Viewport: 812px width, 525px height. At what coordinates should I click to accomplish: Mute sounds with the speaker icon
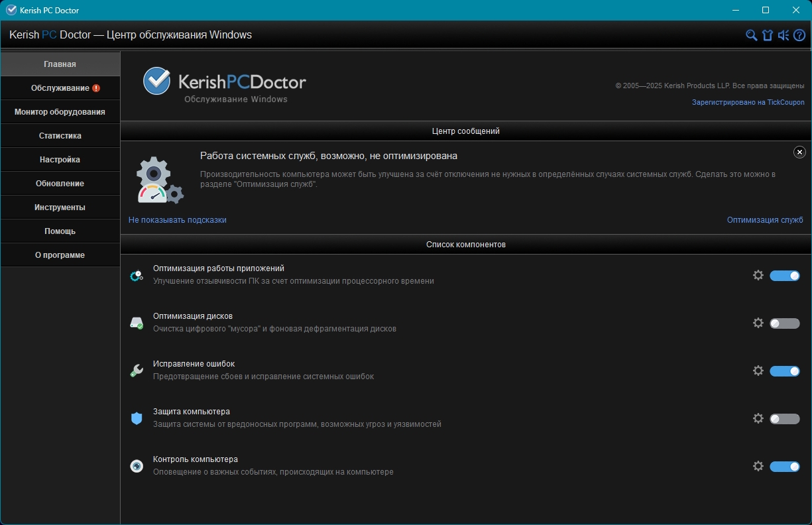[783, 35]
